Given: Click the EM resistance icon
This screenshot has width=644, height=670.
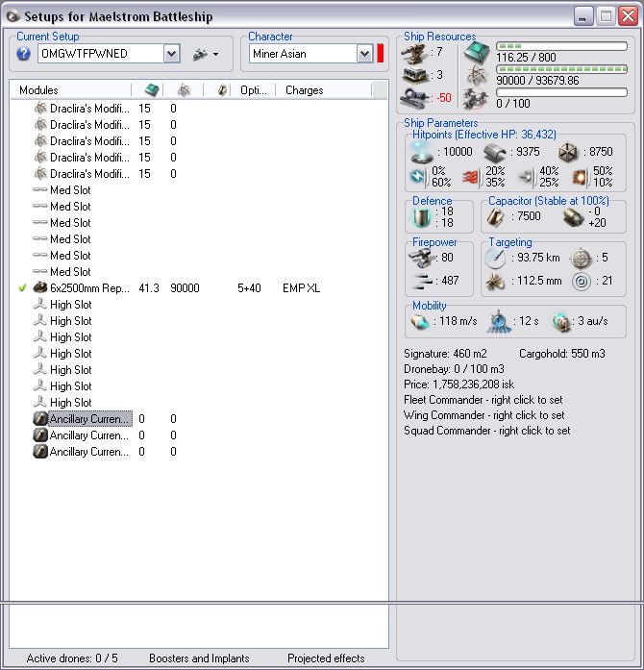Looking at the screenshot, I should coord(418,177).
